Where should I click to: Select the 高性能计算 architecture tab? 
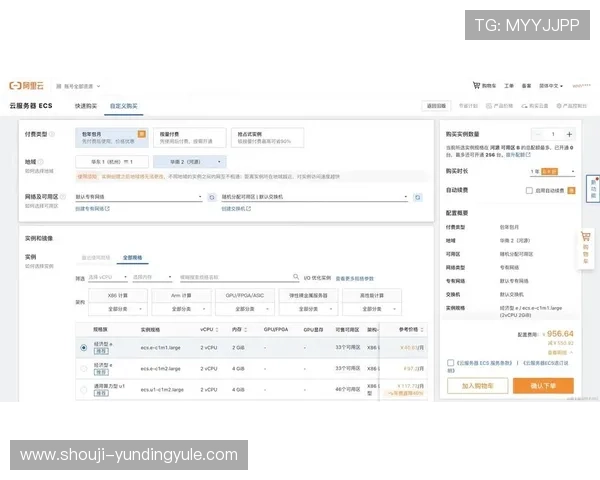(372, 296)
